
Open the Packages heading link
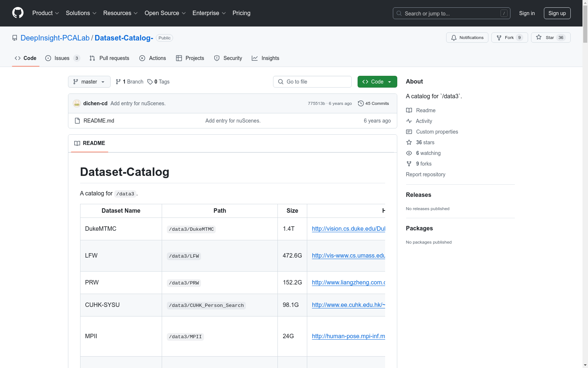419,229
